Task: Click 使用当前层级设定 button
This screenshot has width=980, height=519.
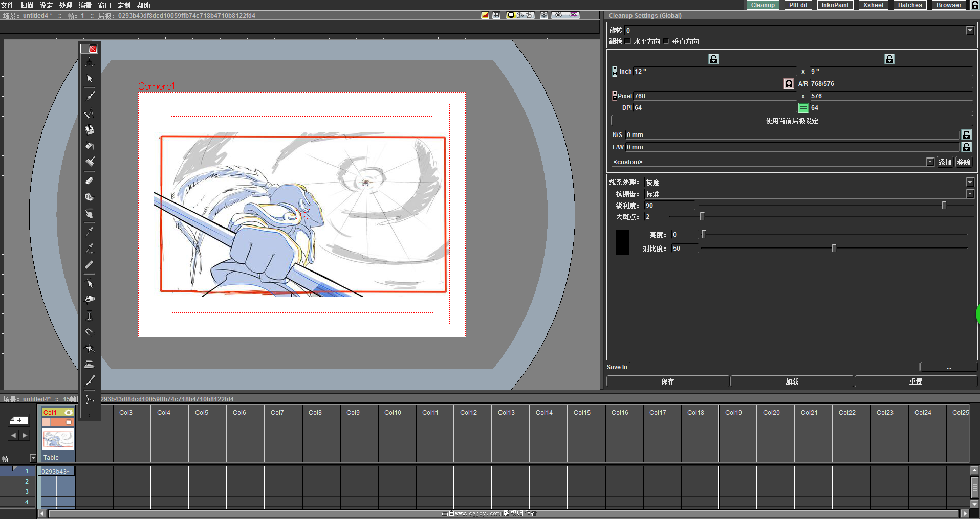Action: (792, 121)
